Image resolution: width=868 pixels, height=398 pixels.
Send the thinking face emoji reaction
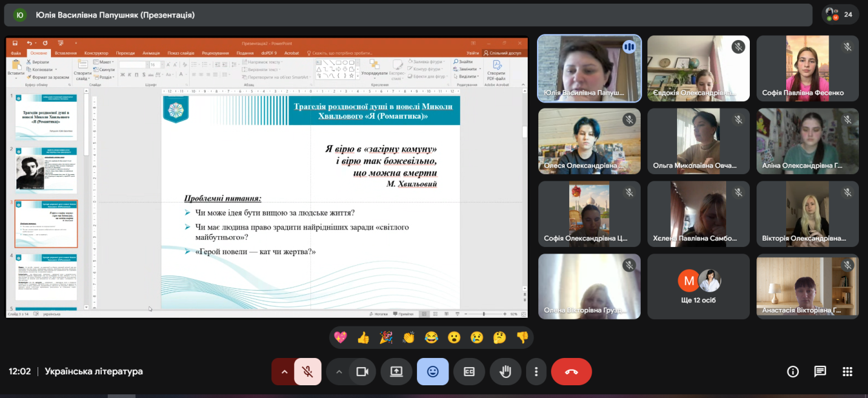tap(499, 337)
